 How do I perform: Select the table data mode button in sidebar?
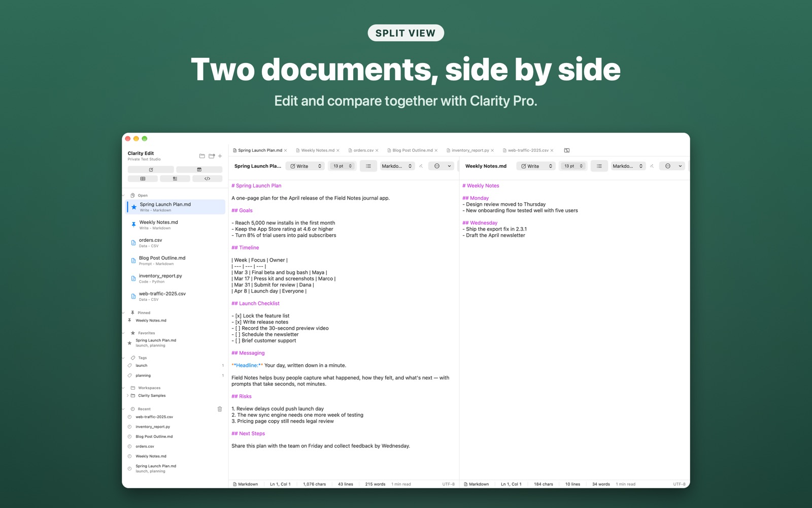point(143,179)
